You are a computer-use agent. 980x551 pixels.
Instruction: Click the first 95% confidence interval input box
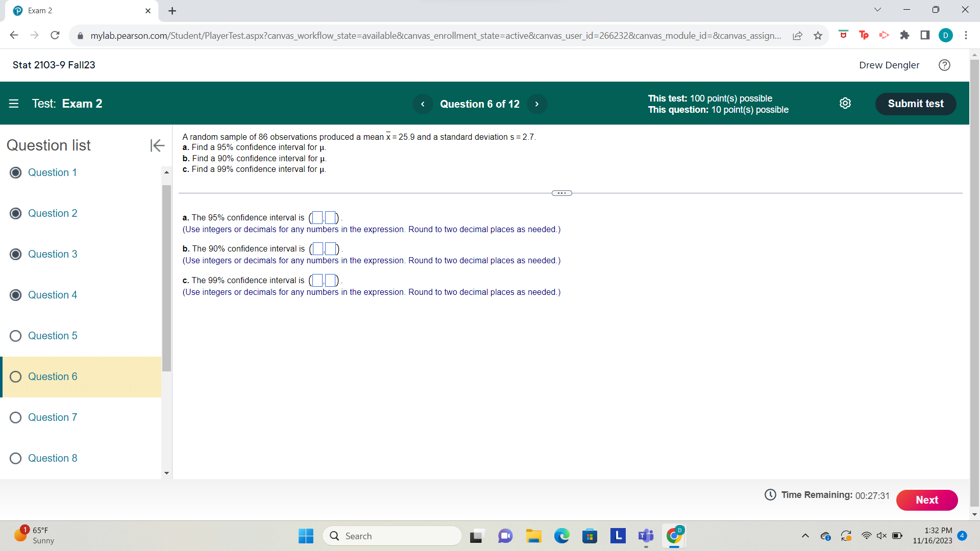tap(316, 217)
